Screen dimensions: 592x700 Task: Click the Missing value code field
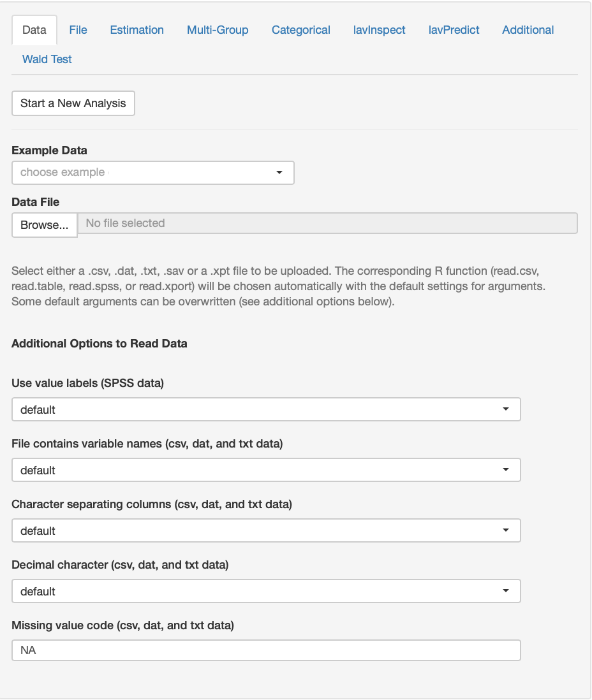266,651
